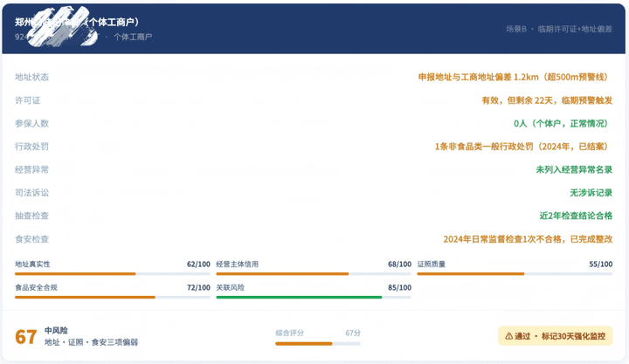629x364 pixels.
Task: Select the 经营主体信用 68/100 progress bar
Action: click(314, 274)
